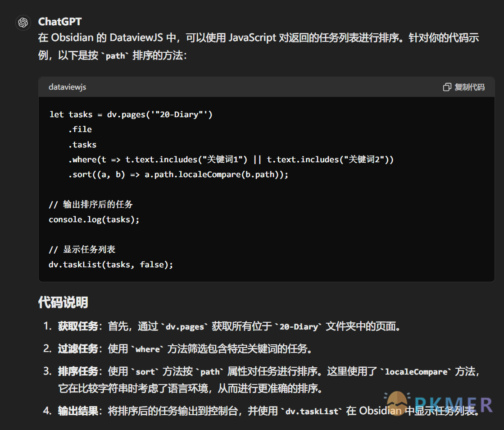The height and width of the screenshot is (430, 504).
Task: Click the 过滤任务 list item
Action: pos(178,348)
